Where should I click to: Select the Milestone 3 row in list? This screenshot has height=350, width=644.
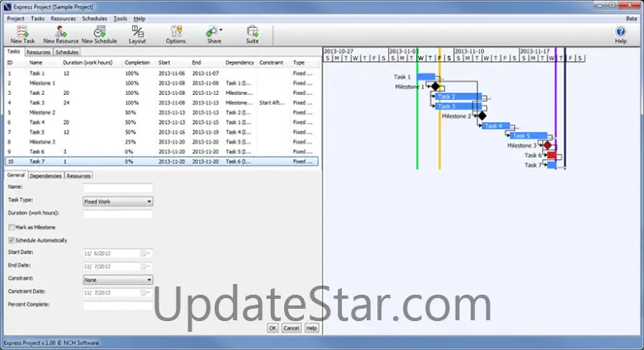click(162, 142)
